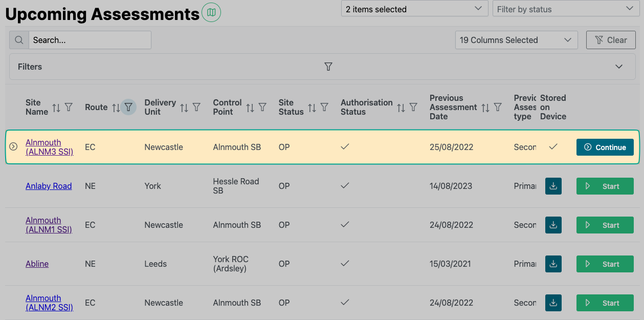Filter the Delivery Unit column
The width and height of the screenshot is (644, 320).
click(x=196, y=108)
